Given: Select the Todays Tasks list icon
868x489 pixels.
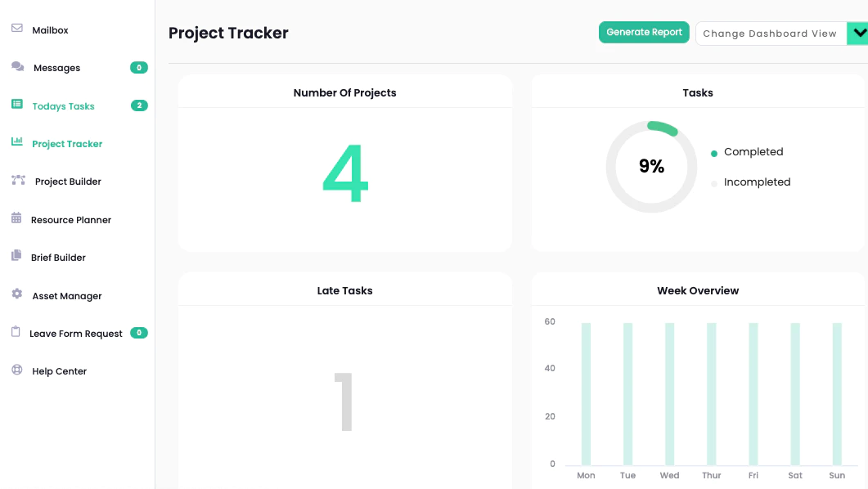Looking at the screenshot, I should pos(17,104).
